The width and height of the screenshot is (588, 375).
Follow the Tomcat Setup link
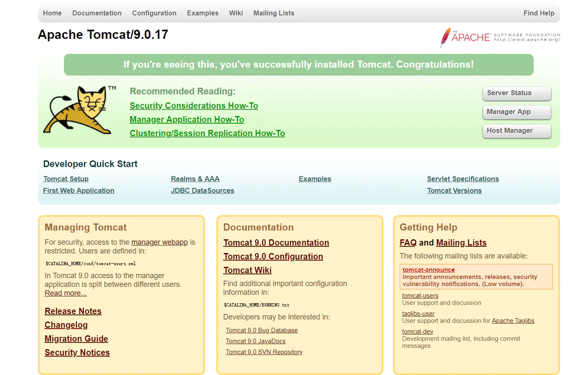66,179
